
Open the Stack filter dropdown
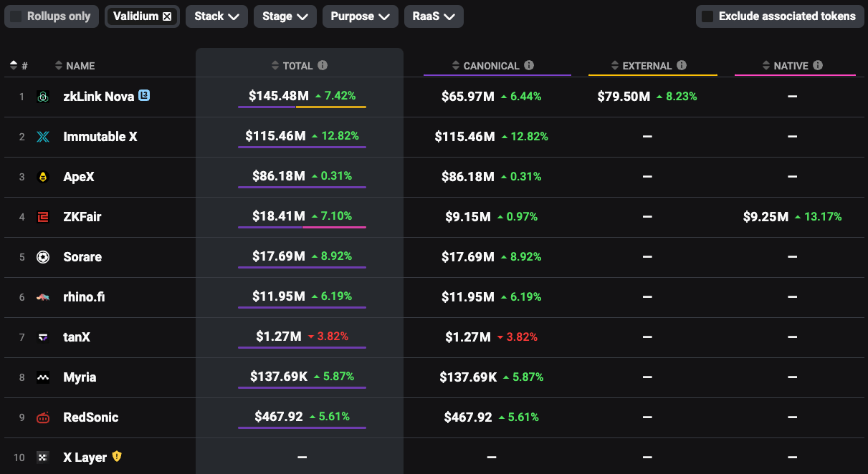pyautogui.click(x=216, y=16)
